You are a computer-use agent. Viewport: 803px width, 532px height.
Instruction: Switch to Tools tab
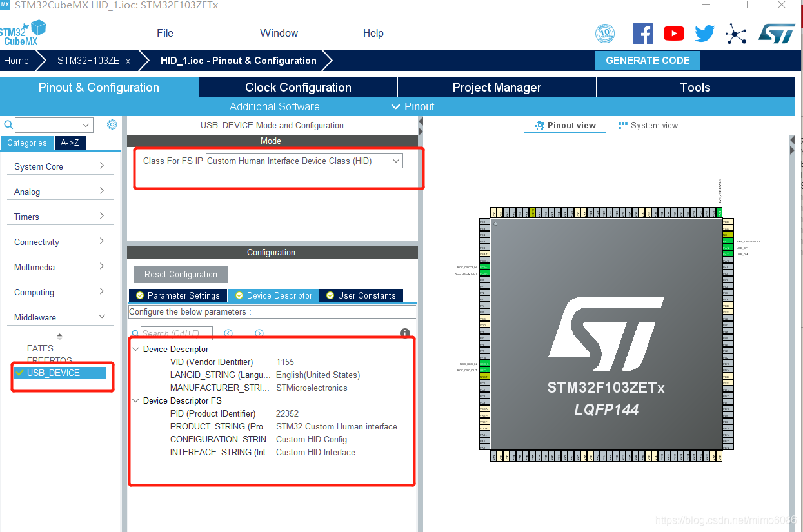coord(695,87)
